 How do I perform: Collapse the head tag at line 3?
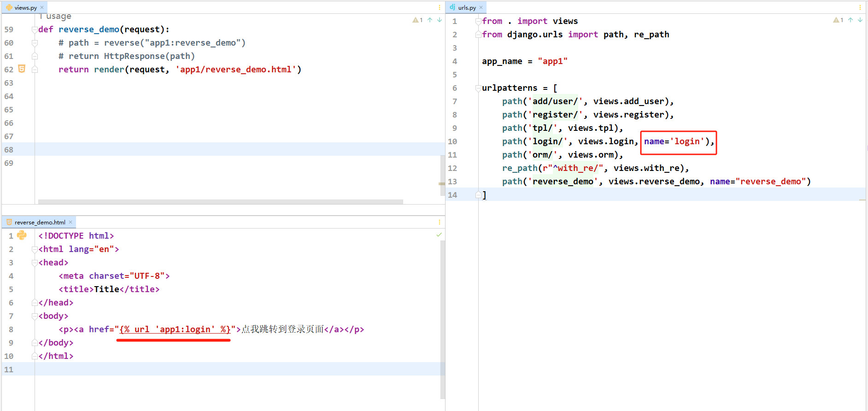tap(35, 263)
